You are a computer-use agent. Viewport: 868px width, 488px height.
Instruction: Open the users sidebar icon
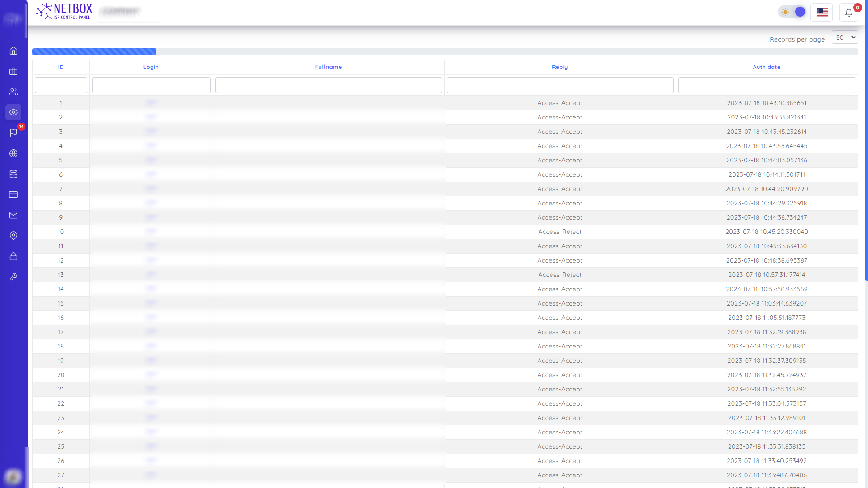coord(13,92)
